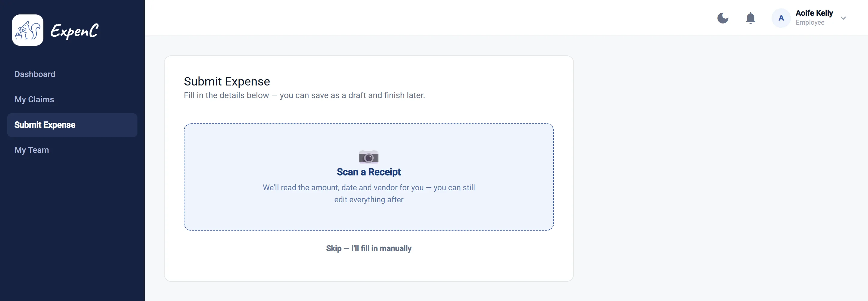Viewport: 868px width, 301px height.
Task: Click the user avatar circle labeled A
Action: pos(781,18)
